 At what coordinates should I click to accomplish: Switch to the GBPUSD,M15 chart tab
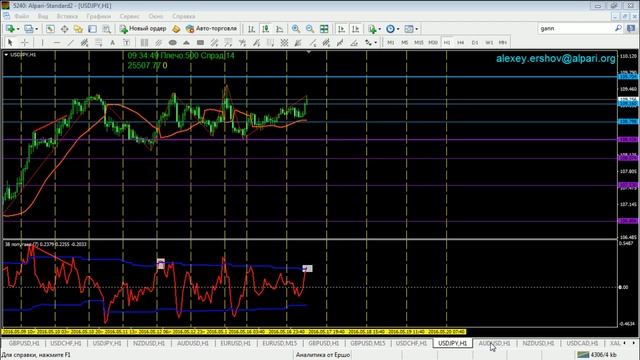pos(368,343)
